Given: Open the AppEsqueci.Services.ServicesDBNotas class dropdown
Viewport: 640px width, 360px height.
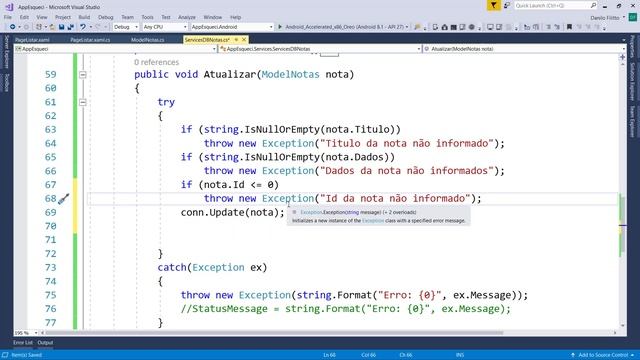Looking at the screenshot, I should (320, 49).
